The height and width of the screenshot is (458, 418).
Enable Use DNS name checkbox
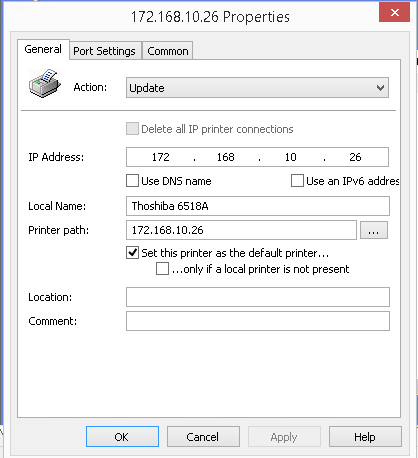tap(132, 181)
